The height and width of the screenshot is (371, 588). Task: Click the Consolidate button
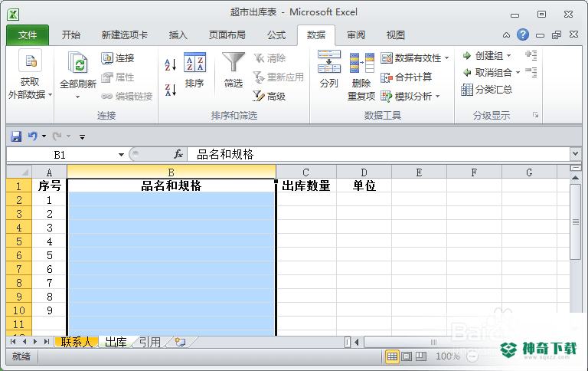[x=407, y=77]
